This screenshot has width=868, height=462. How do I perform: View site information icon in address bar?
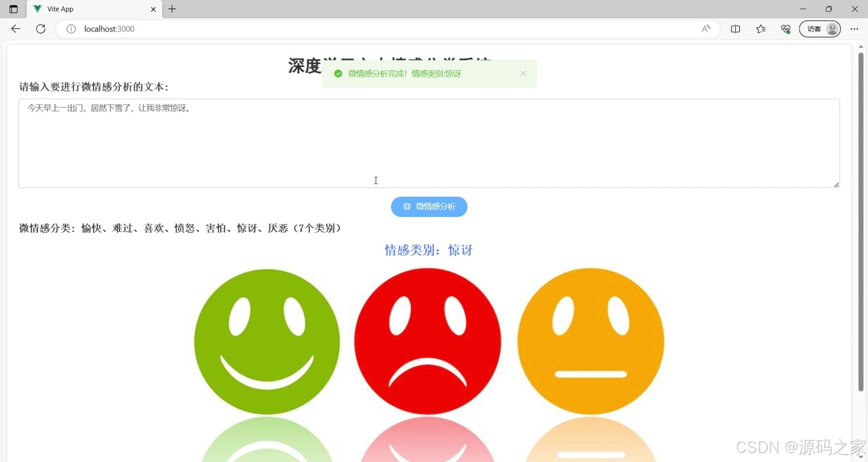pyautogui.click(x=71, y=29)
